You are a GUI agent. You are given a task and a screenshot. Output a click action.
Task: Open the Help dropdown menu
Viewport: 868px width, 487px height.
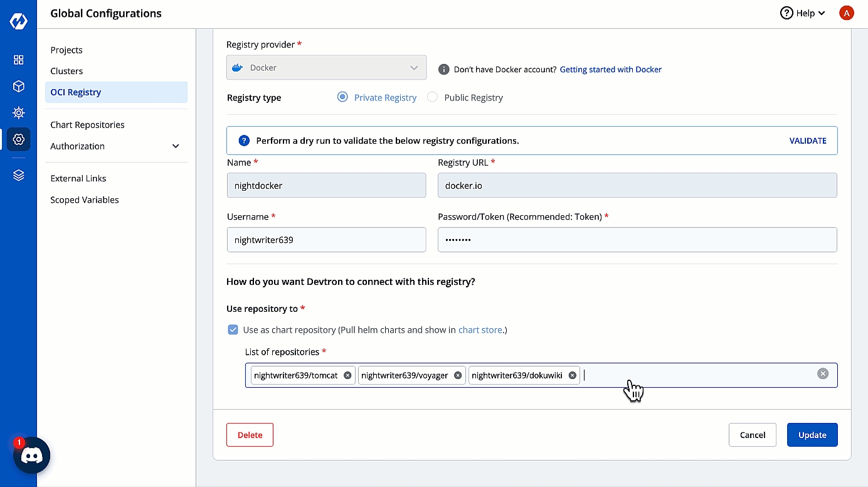(x=802, y=13)
